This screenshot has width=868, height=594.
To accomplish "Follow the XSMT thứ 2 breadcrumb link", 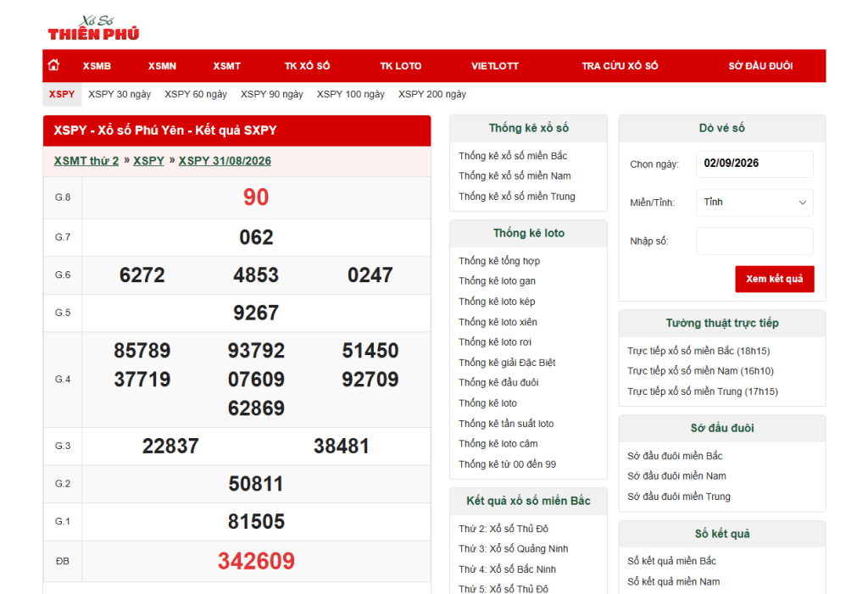I will click(86, 161).
